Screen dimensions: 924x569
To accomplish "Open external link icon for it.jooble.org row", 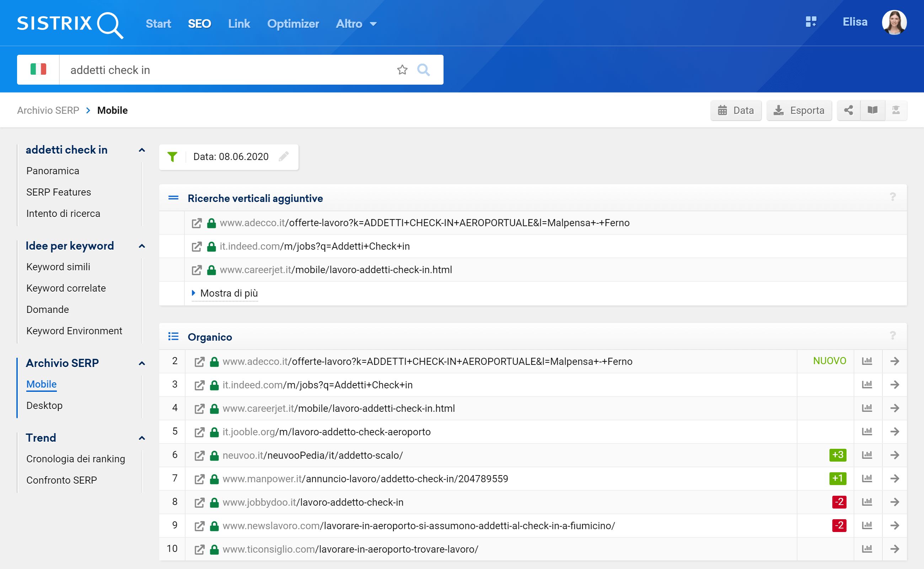I will 199,432.
